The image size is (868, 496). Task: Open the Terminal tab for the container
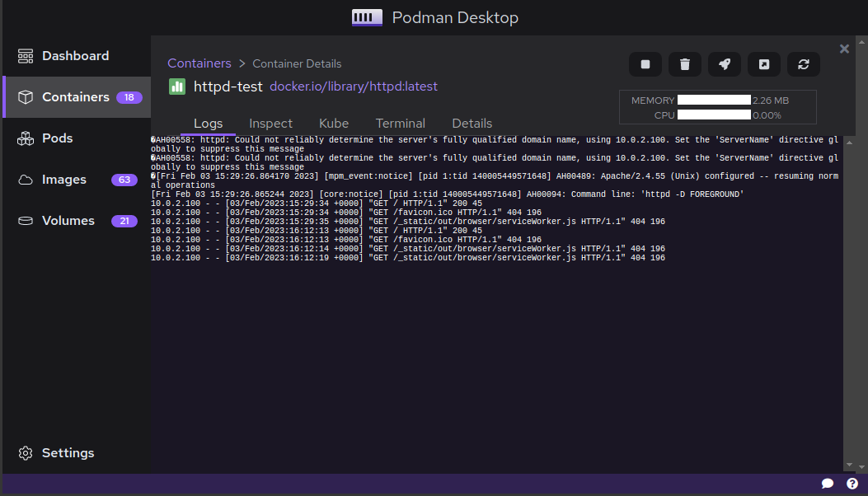400,123
